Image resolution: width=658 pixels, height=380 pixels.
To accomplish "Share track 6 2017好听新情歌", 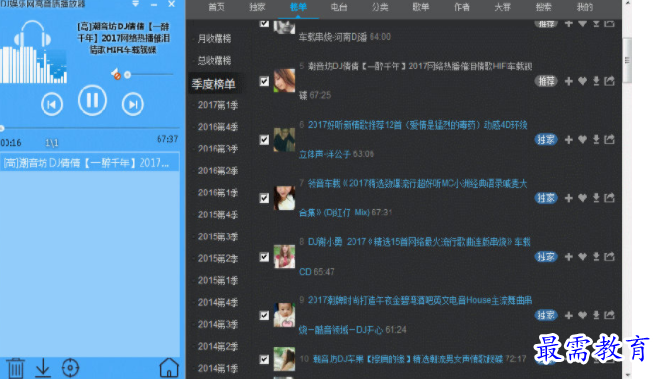I will tap(609, 140).
